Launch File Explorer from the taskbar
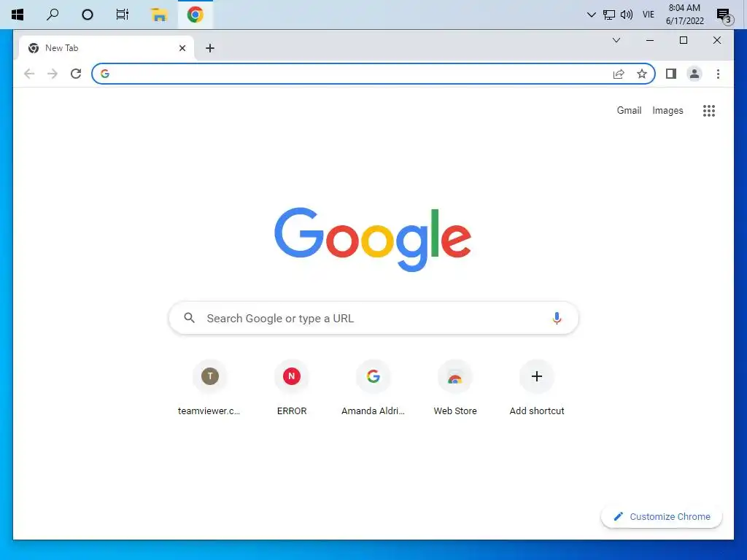Screen dimensions: 747x560 tap(158, 15)
